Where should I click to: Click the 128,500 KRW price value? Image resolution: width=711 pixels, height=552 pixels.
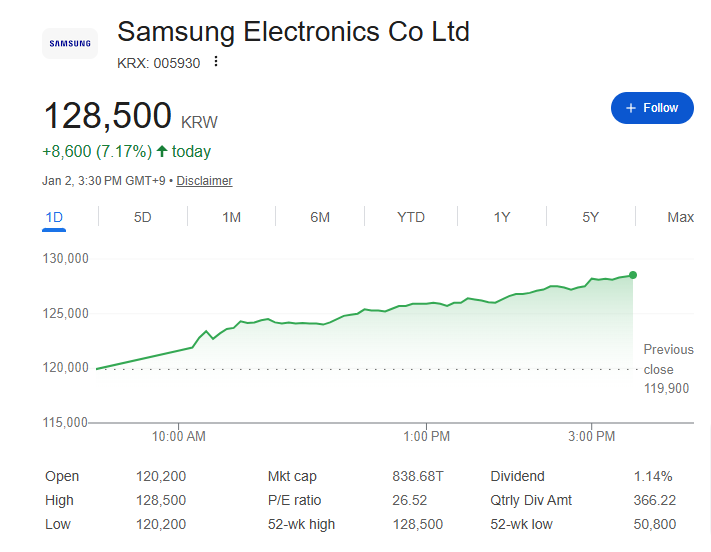click(107, 116)
